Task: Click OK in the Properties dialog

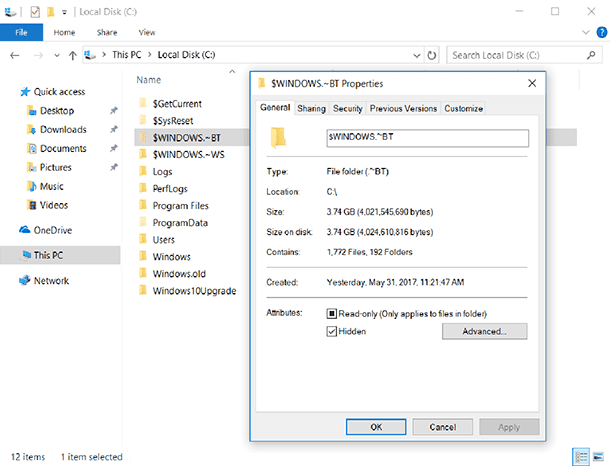Action: (x=376, y=427)
